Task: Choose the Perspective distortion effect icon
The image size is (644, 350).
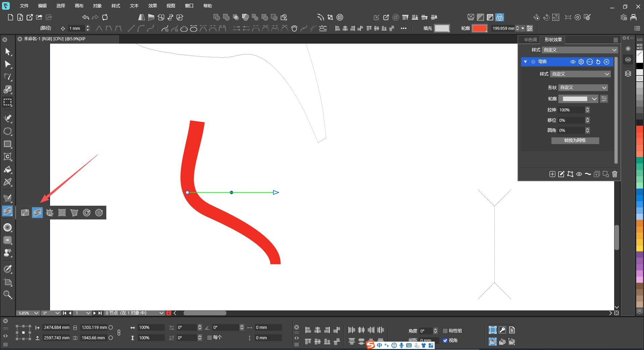Action: pos(74,213)
